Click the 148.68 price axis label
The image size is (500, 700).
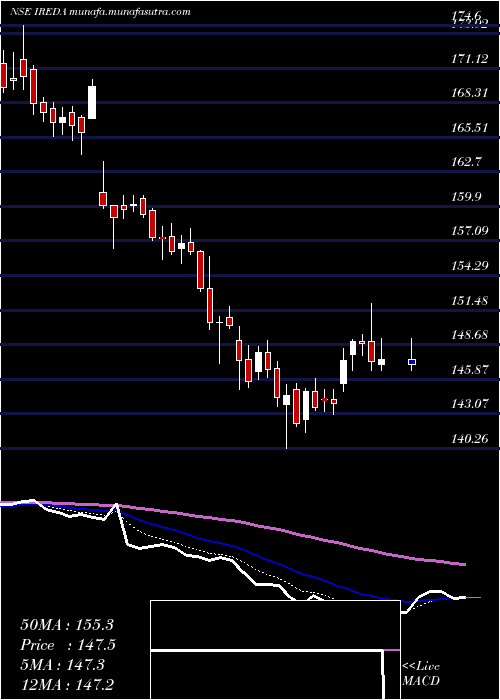click(469, 335)
